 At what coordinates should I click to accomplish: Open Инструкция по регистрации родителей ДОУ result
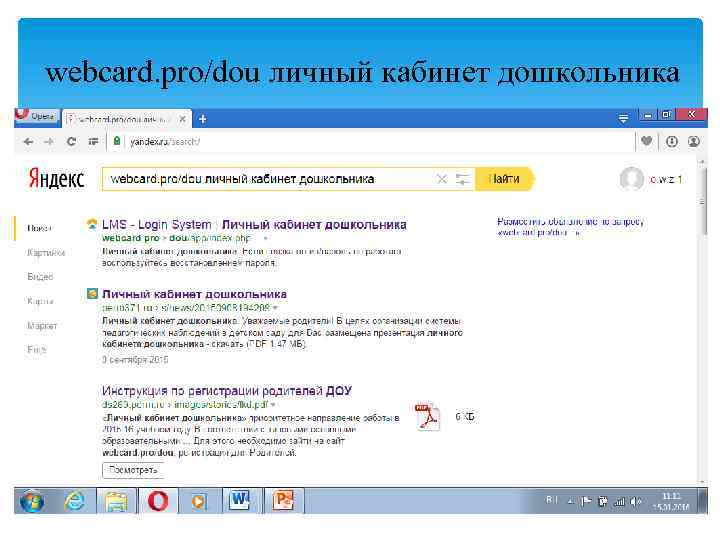(227, 391)
